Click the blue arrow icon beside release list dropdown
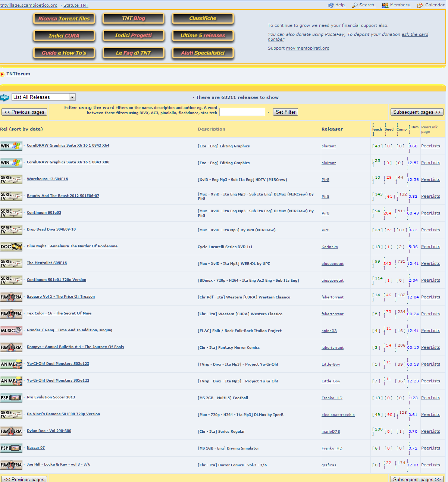The image size is (448, 482). click(5, 98)
